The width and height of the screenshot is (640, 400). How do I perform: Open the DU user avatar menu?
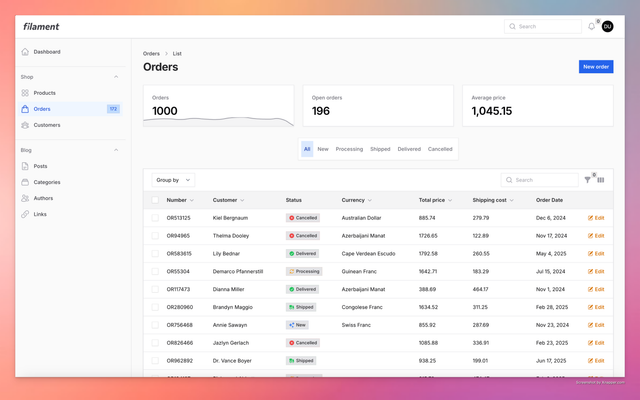pos(607,27)
